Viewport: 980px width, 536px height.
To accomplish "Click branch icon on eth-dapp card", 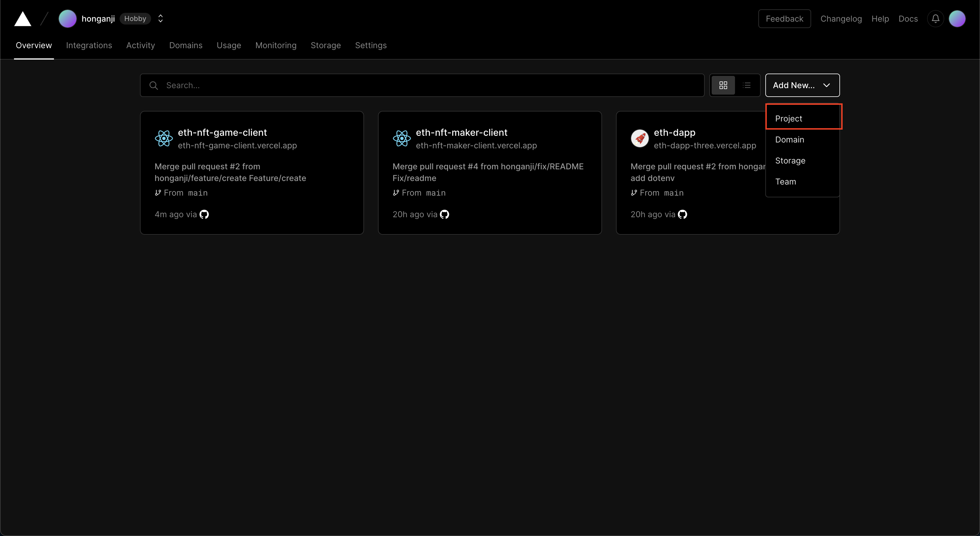I will pyautogui.click(x=634, y=193).
